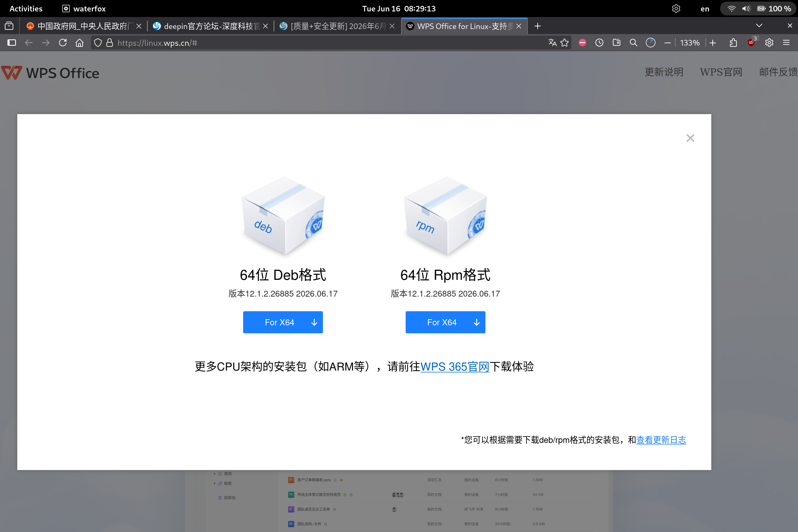Open the tracking protection shield icon
The image size is (798, 532).
(98, 43)
